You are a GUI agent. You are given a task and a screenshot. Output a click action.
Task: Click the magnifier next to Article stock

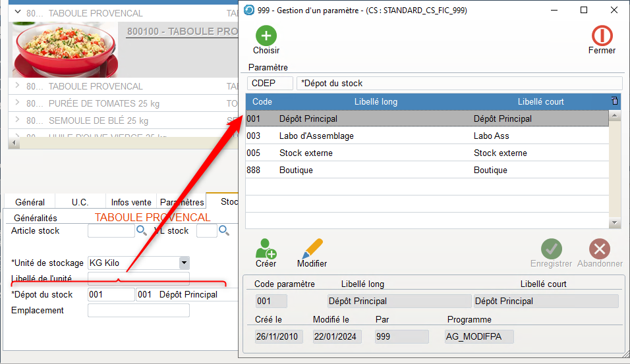pos(142,231)
